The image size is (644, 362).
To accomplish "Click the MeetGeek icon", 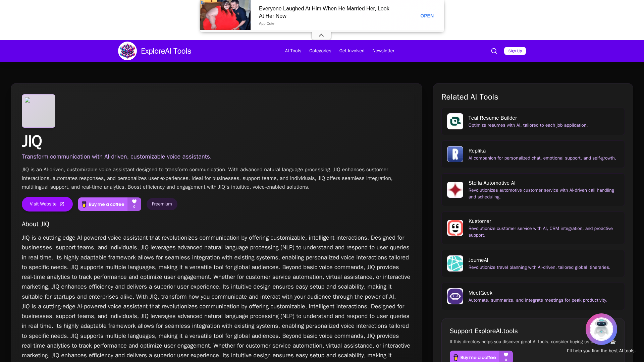I will 455,296.
